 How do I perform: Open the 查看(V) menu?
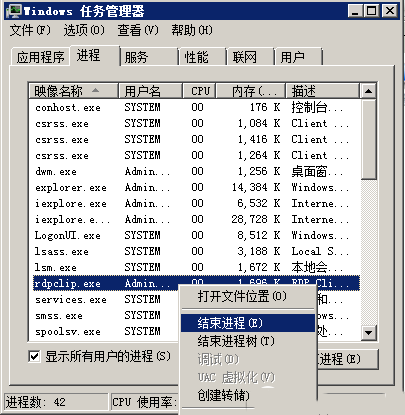[x=138, y=30]
